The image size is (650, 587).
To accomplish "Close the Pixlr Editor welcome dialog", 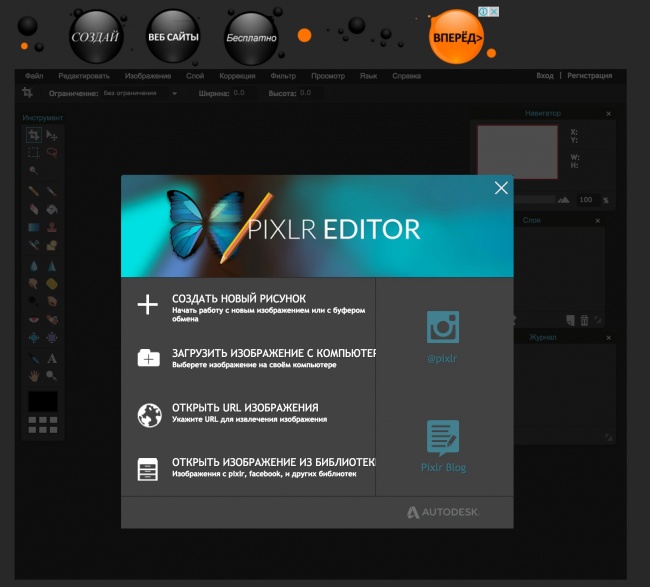I will (x=501, y=188).
